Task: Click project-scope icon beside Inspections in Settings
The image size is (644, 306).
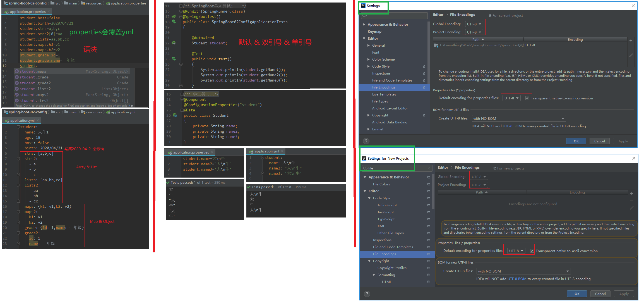Action: pos(424,73)
